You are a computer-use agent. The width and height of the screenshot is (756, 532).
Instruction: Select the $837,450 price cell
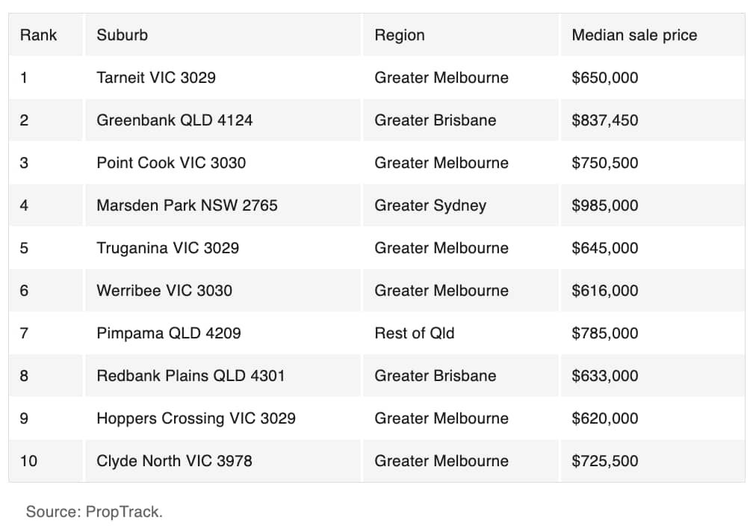point(653,120)
